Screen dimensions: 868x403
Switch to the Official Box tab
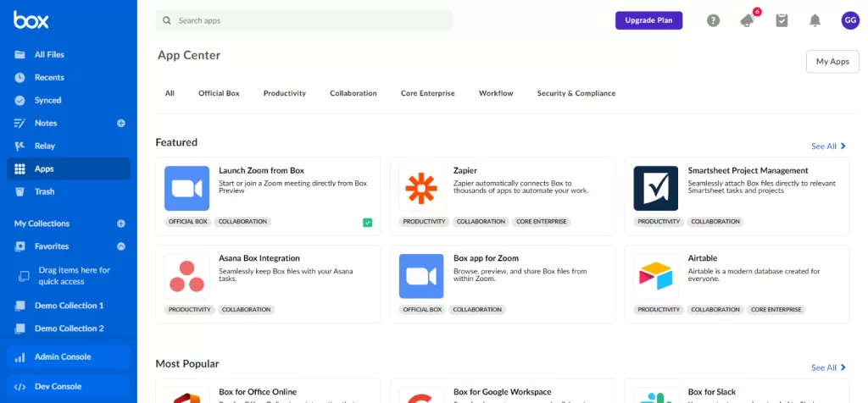(220, 93)
